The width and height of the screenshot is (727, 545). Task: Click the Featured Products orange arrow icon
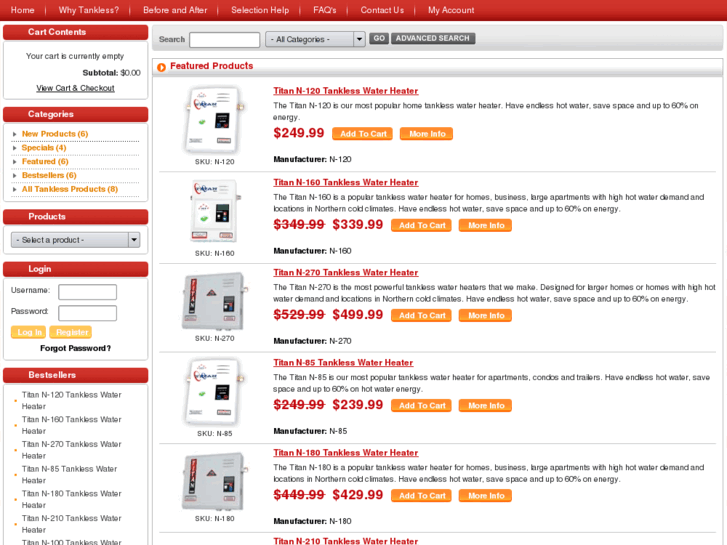pyautogui.click(x=161, y=68)
